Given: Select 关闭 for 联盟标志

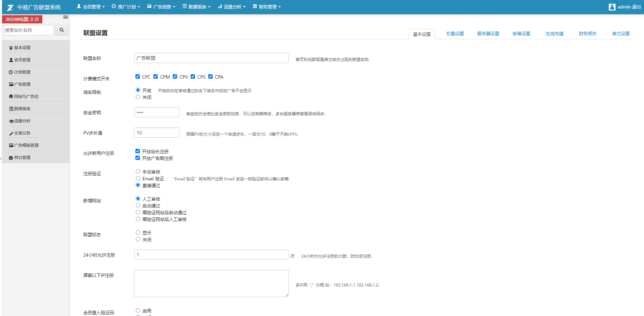Looking at the screenshot, I should click(138, 239).
